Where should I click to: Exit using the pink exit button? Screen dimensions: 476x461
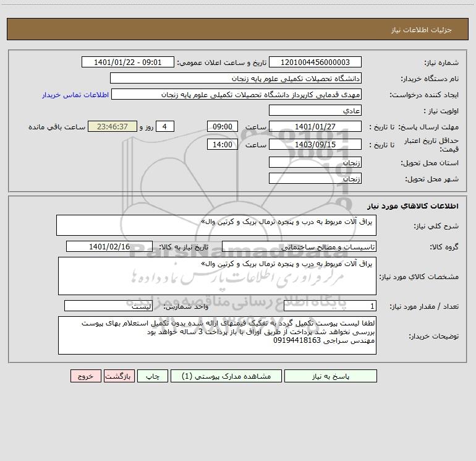85,376
